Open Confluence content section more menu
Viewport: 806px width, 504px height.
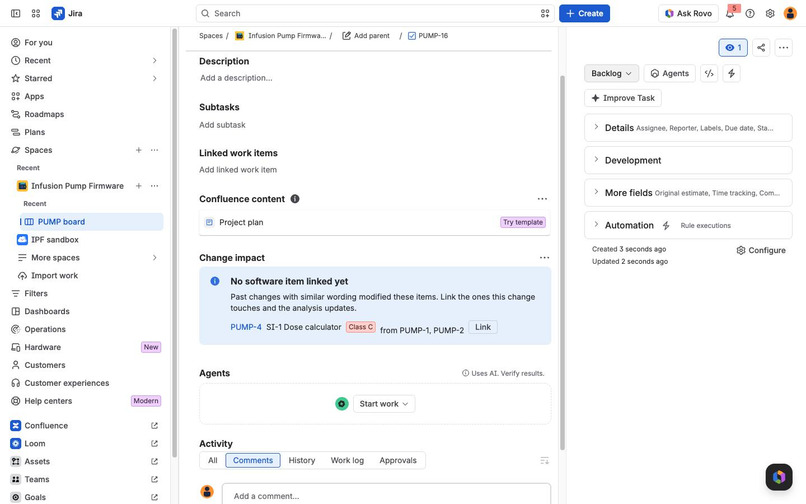[x=542, y=199]
